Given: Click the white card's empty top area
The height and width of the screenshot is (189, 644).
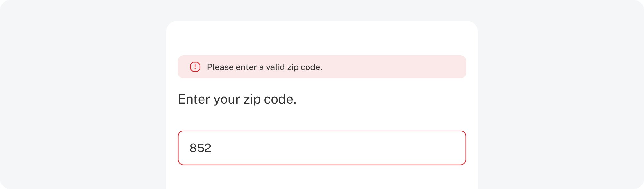Looking at the screenshot, I should click(322, 37).
